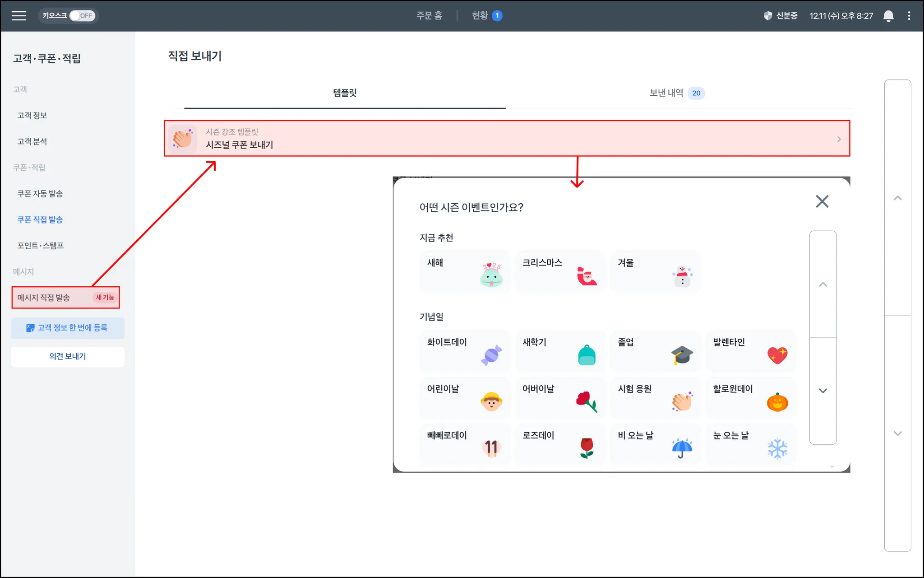Pick the 할로윈데이 pumpkin icon
This screenshot has height=578, width=924.
(777, 402)
